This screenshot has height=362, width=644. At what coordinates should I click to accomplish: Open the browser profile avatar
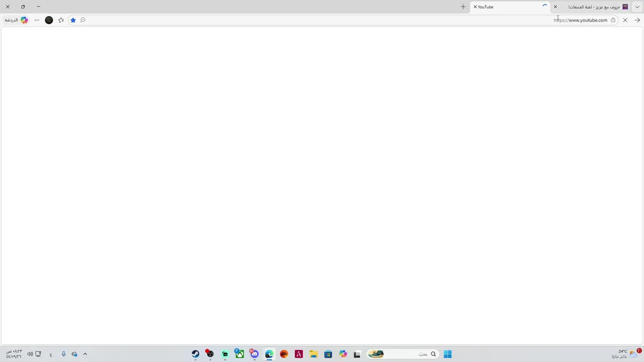49,20
